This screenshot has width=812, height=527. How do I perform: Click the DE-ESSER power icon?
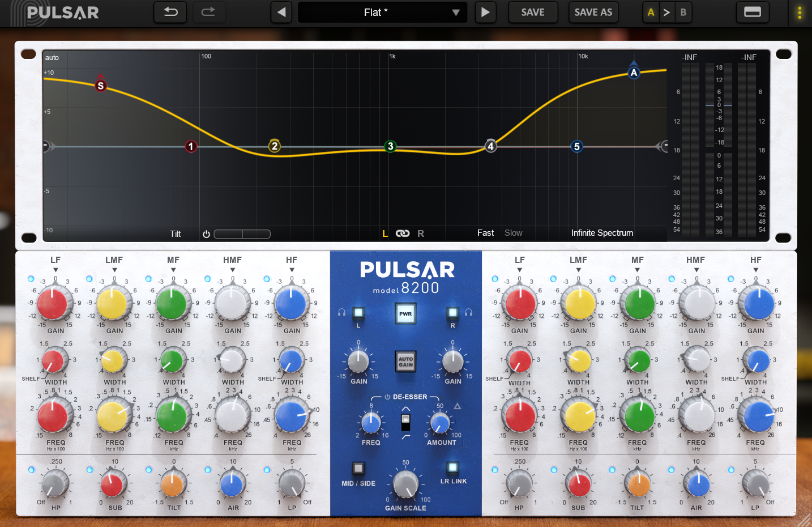pos(387,397)
